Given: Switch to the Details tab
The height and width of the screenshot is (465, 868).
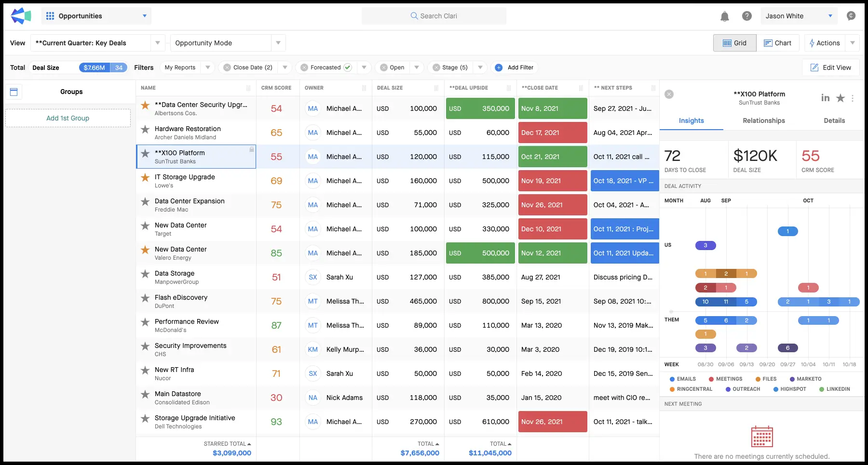Looking at the screenshot, I should [834, 120].
